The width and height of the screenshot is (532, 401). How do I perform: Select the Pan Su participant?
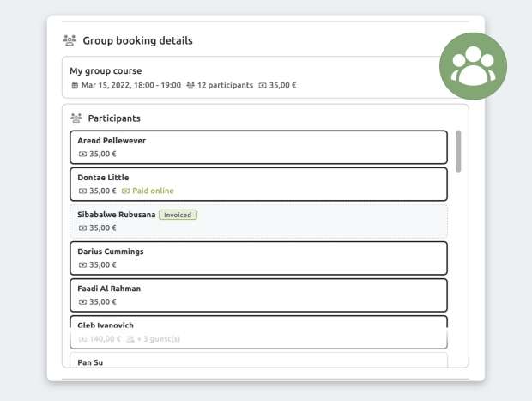257,362
